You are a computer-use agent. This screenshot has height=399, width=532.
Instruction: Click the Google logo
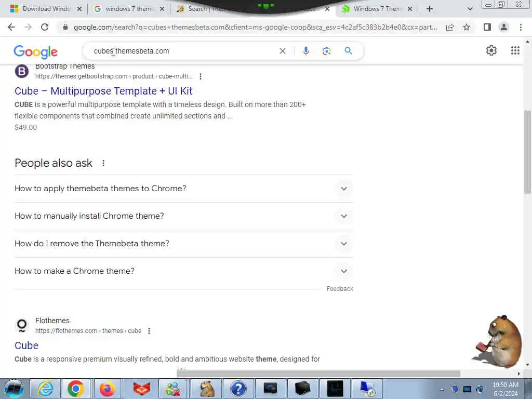point(36,51)
